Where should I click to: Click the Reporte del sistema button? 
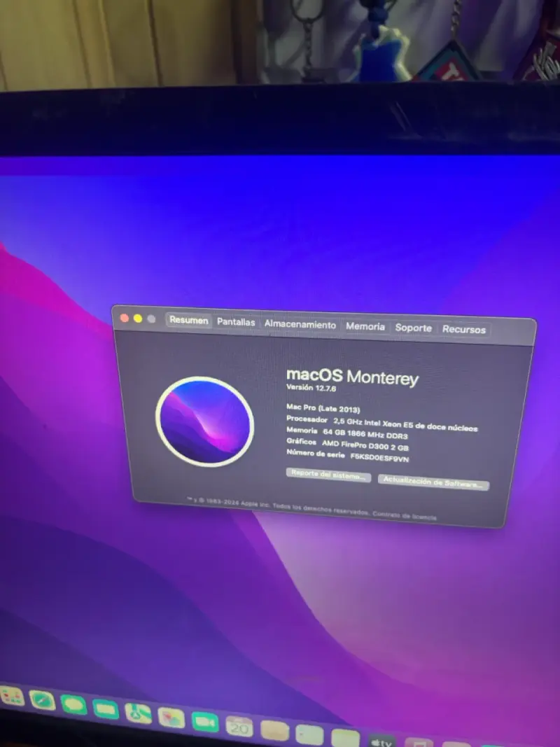click(x=328, y=475)
